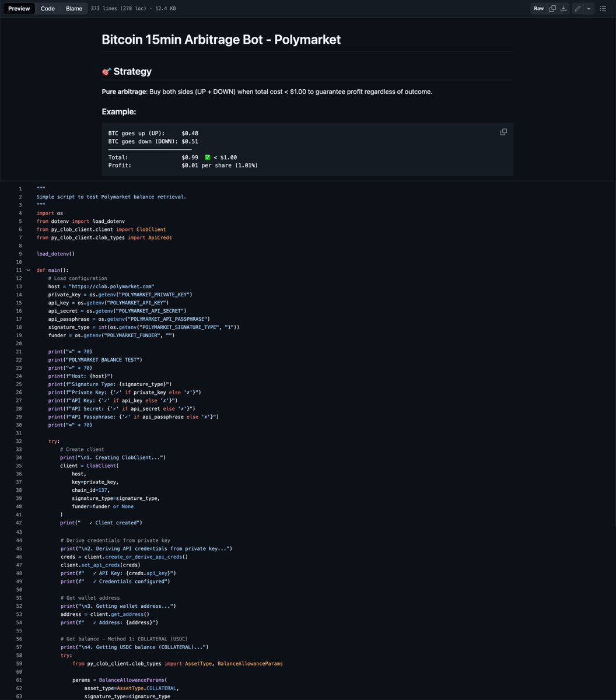Screen dimensions: 616x700
Task: Click '373 lines (278 loc) · 12.4 KB' text
Action: coord(134,9)
